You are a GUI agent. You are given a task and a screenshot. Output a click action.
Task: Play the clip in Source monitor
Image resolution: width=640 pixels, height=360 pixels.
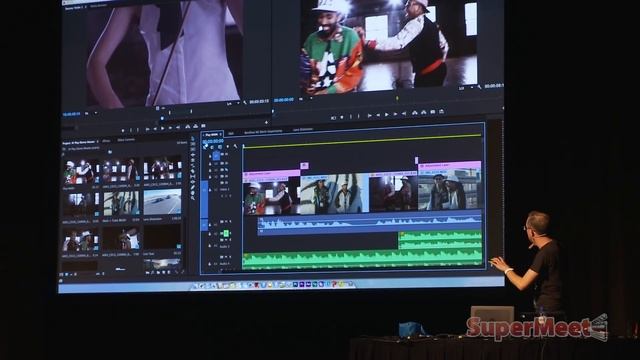tap(162, 129)
